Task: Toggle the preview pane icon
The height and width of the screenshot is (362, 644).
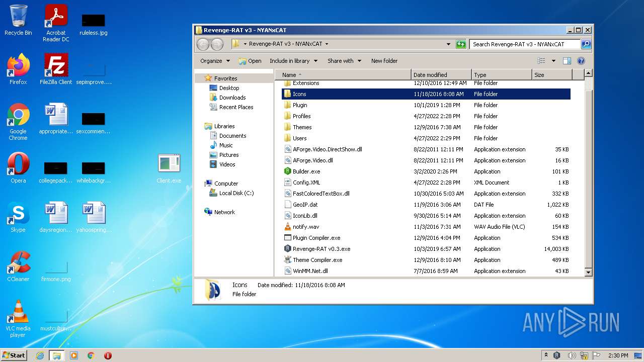Action: pyautogui.click(x=567, y=61)
